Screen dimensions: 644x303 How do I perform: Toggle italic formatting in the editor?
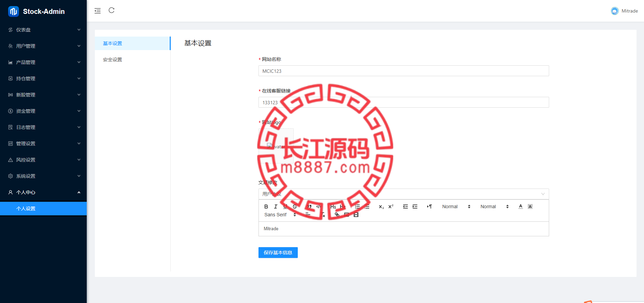coord(276,207)
